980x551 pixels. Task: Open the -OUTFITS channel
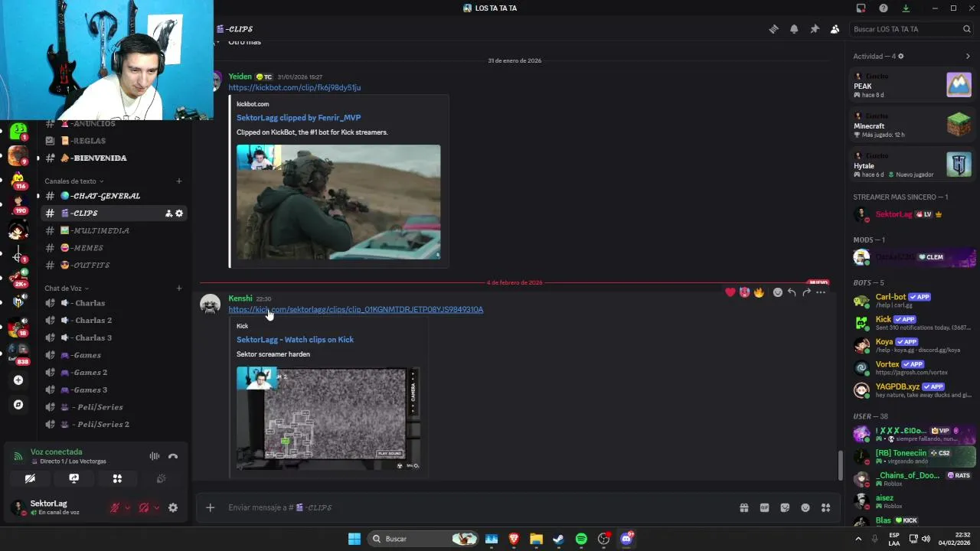click(x=113, y=266)
